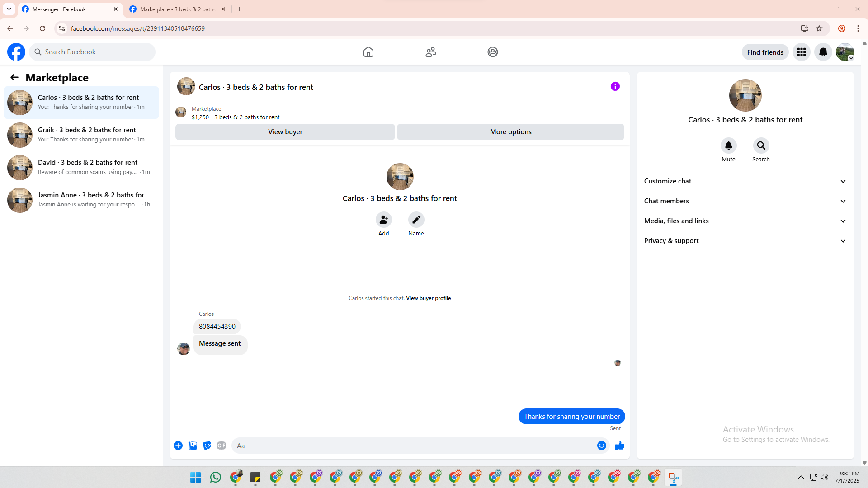The image size is (868, 488).
Task: Click the Find friends button
Action: pos(765,52)
